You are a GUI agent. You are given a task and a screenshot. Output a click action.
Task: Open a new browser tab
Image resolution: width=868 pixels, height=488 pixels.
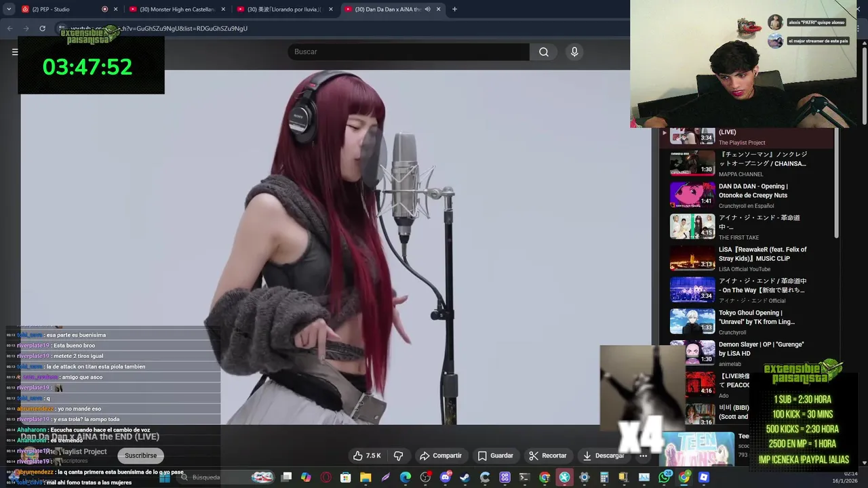[x=454, y=9]
